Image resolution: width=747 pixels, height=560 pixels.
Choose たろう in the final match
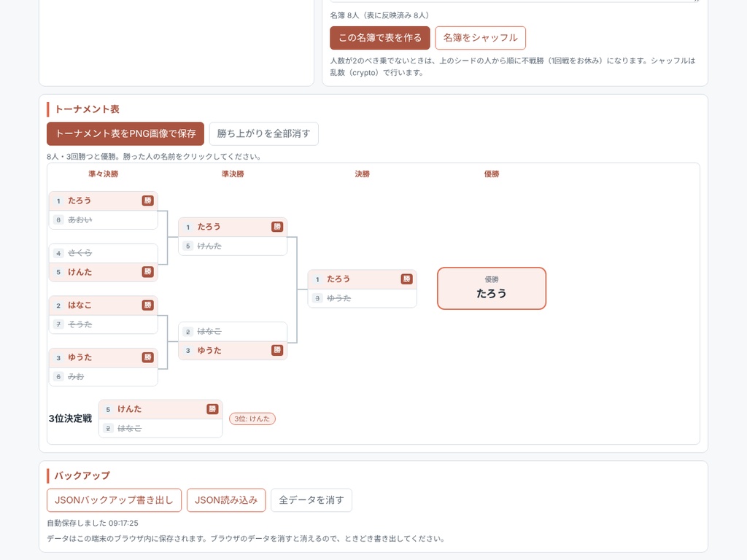pyautogui.click(x=362, y=279)
